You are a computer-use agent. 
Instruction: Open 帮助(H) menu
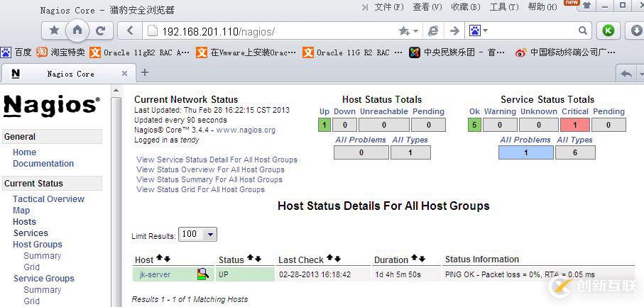pyautogui.click(x=542, y=7)
